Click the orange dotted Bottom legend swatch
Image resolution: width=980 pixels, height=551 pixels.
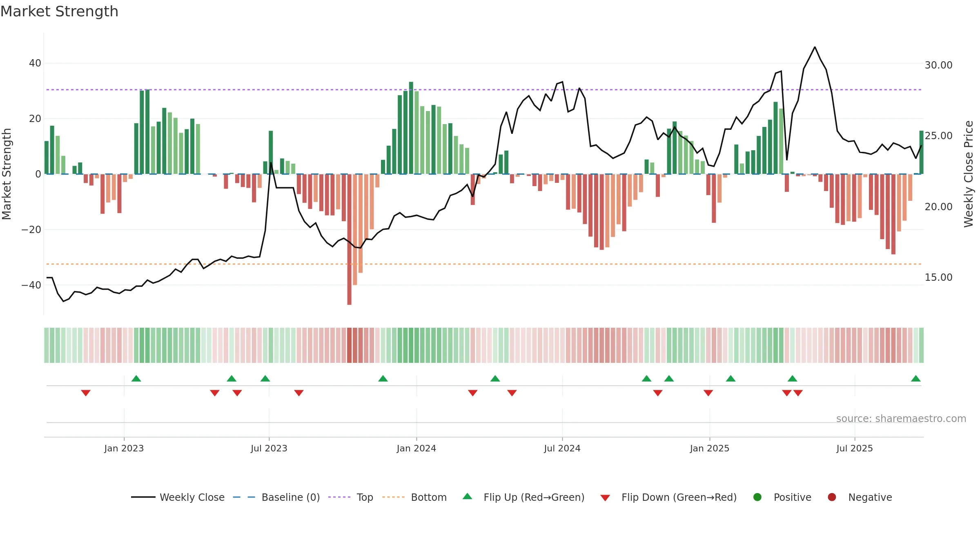point(394,497)
